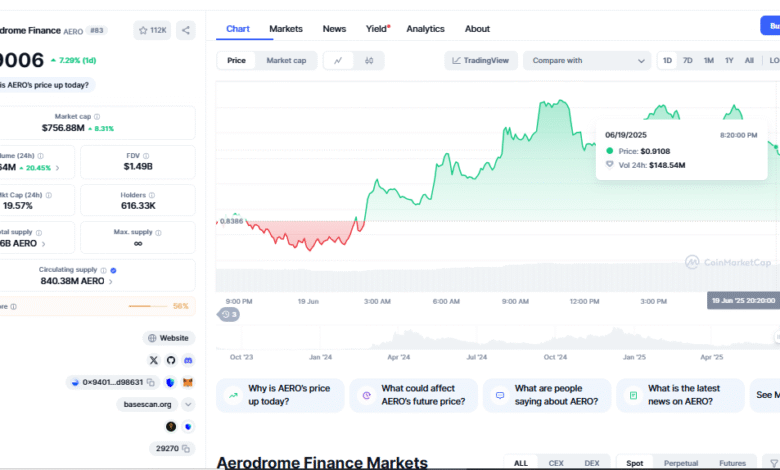This screenshot has width=780, height=470.
Task: Click the profile score 56% bar
Action: (148, 306)
